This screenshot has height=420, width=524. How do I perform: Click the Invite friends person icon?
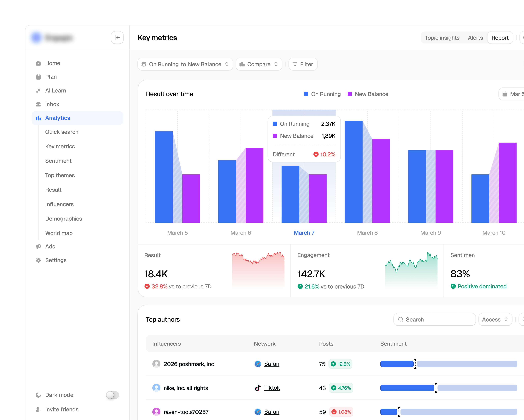pyautogui.click(x=38, y=410)
